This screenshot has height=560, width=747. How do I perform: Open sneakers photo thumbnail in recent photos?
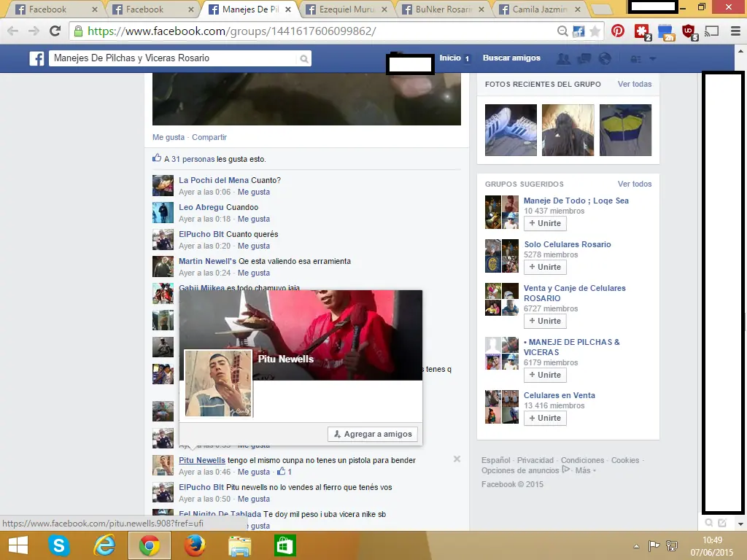click(511, 130)
